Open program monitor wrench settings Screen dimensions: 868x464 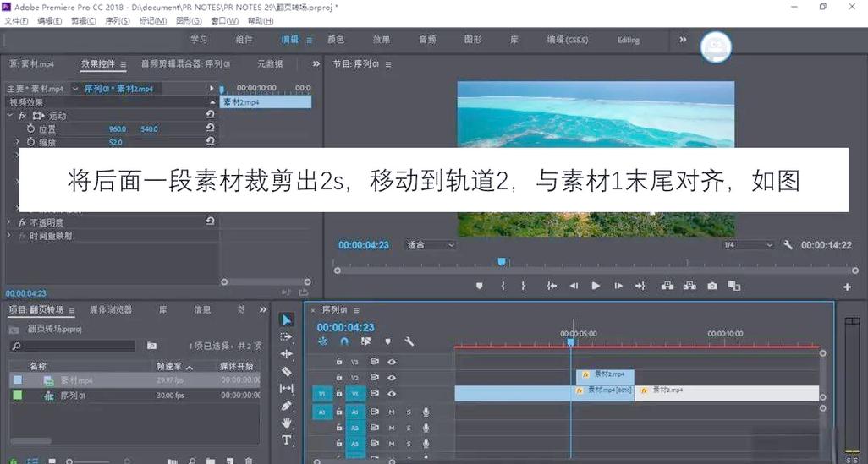[788, 244]
